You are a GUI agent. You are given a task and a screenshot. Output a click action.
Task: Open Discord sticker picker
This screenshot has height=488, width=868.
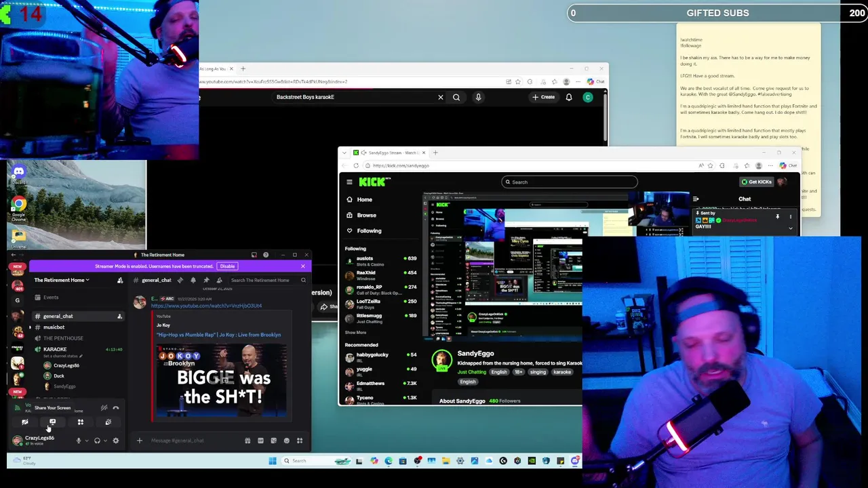point(273,441)
